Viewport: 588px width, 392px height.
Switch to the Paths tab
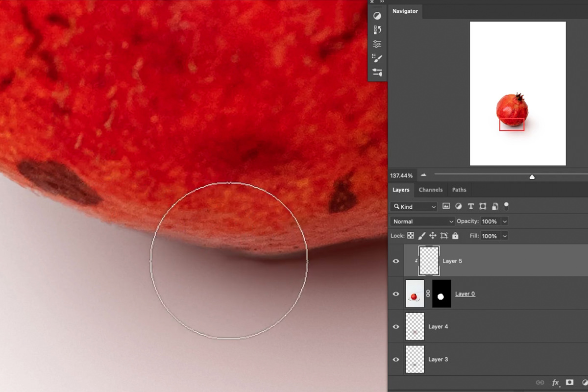tap(459, 190)
